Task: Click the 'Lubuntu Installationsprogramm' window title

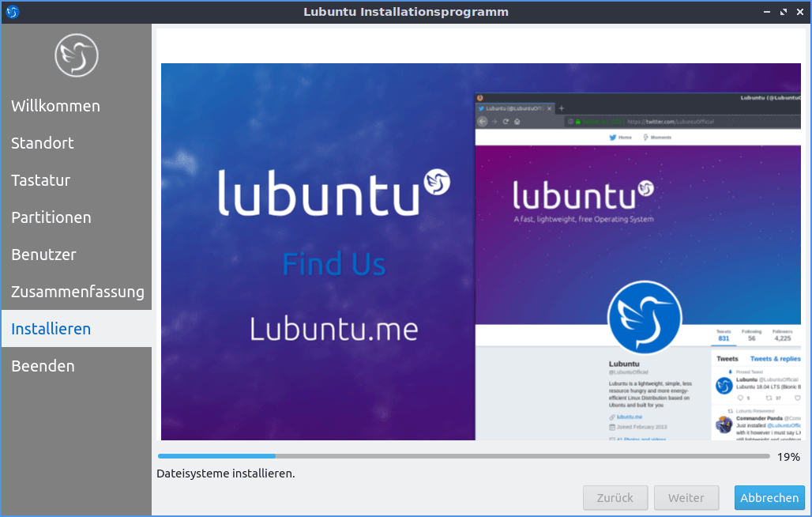Action: 406,11
